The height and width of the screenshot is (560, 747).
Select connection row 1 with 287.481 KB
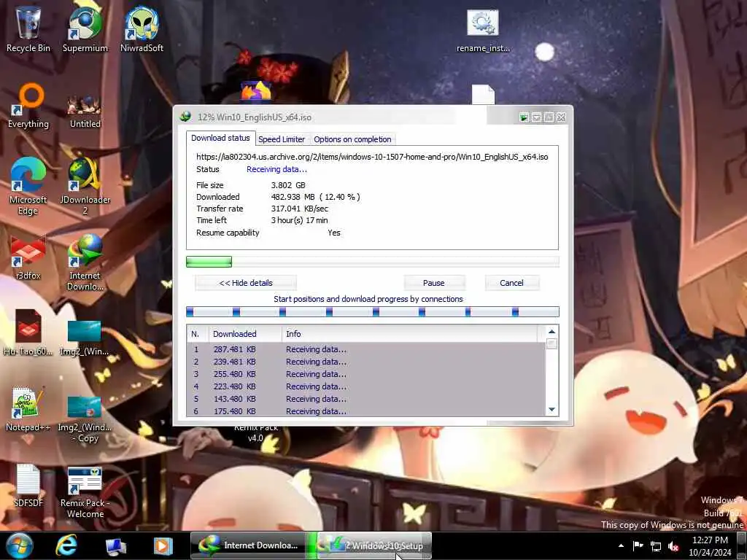coord(366,349)
